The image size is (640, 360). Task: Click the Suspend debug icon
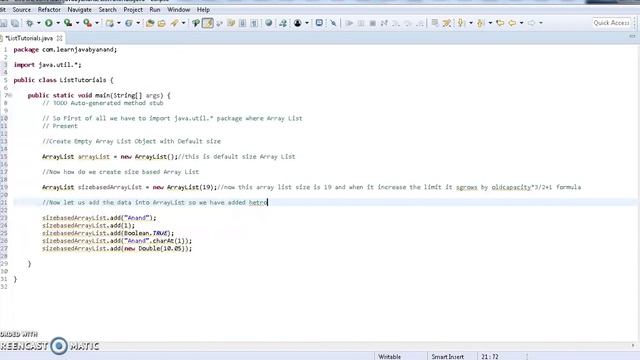[x=361, y=23]
